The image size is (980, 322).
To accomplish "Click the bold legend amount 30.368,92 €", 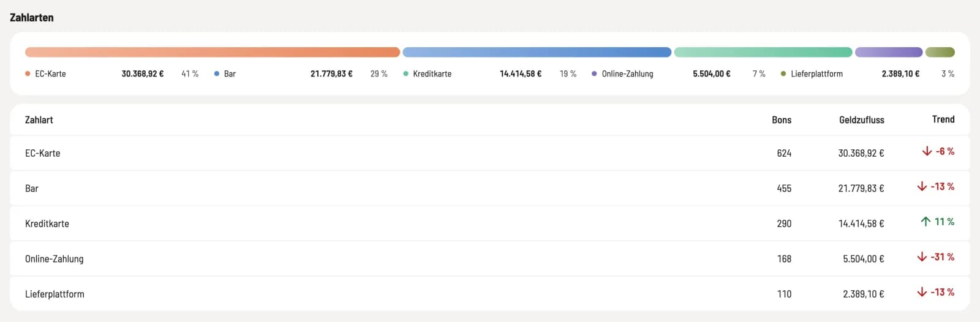I will coord(143,73).
